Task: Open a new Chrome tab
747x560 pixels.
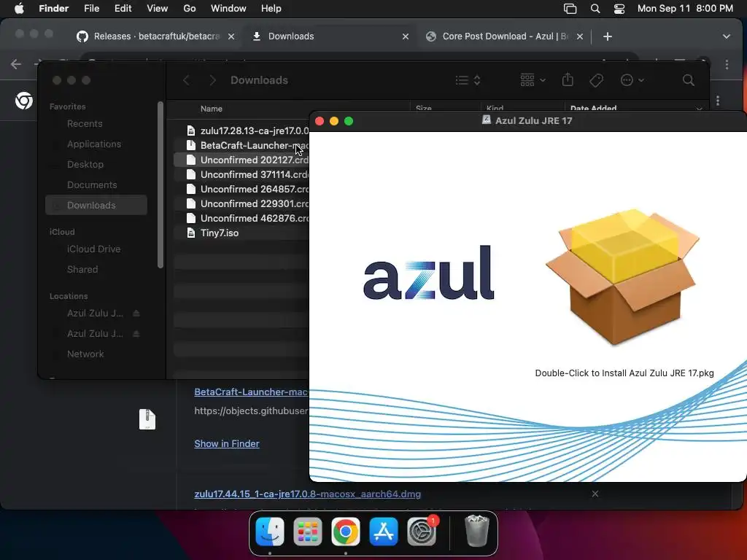Action: pos(608,36)
